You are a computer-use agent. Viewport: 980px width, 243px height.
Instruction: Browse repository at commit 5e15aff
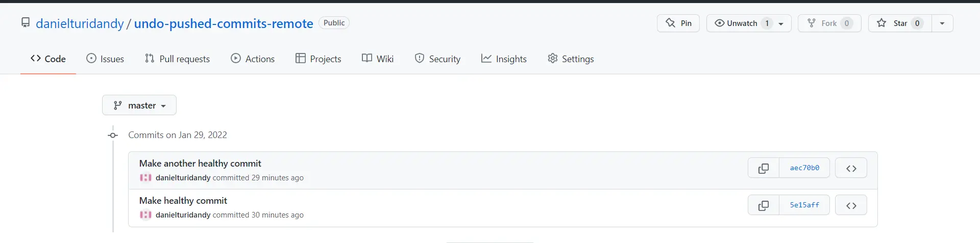tap(851, 205)
